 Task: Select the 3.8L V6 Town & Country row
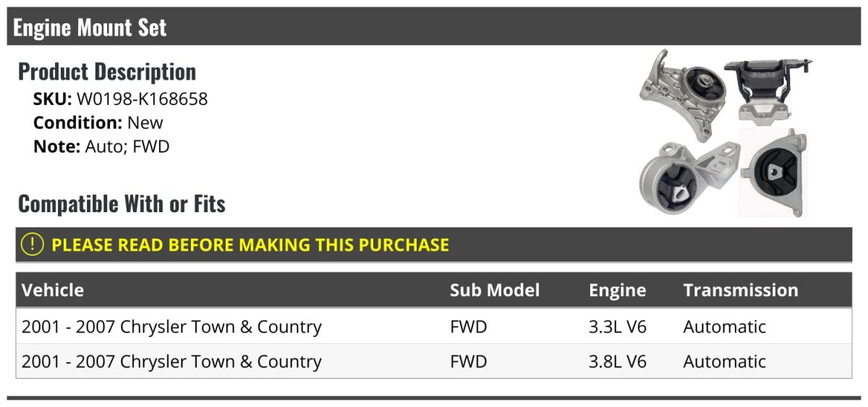coord(171,361)
